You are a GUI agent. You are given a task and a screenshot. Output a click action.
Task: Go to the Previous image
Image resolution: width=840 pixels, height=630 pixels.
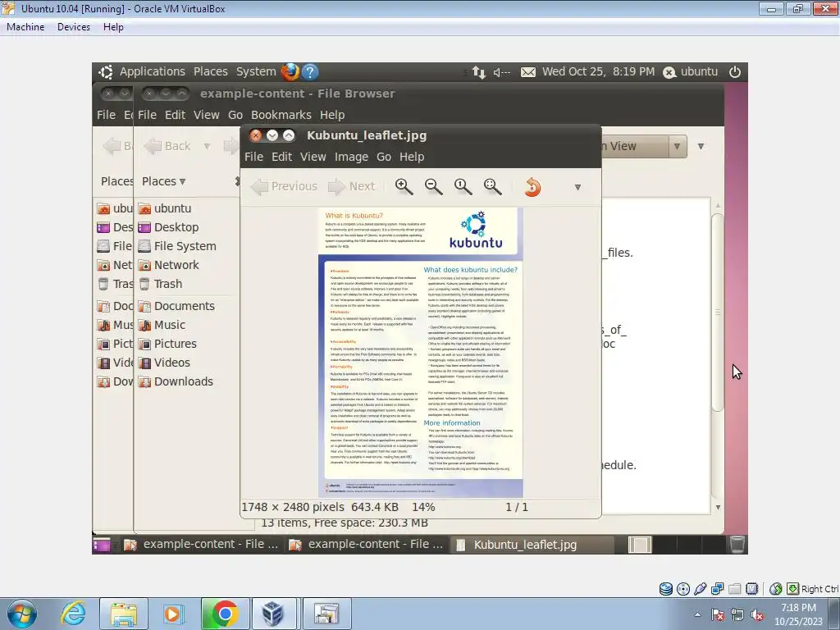pyautogui.click(x=285, y=186)
